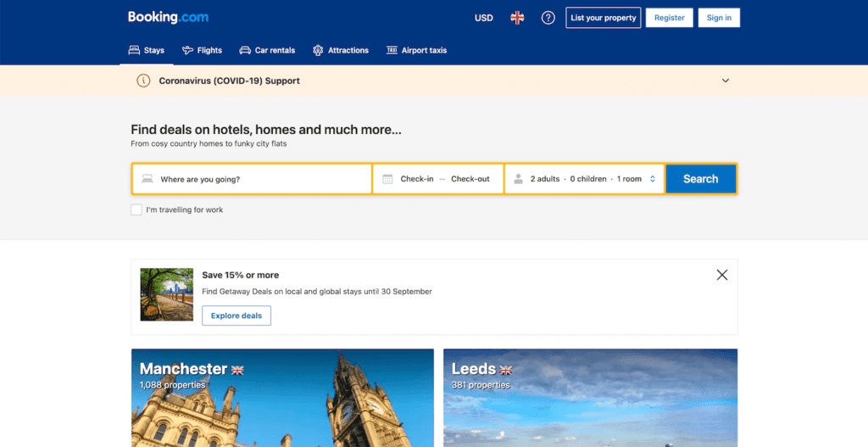Select the Stays tab
The image size is (868, 447).
pos(147,50)
